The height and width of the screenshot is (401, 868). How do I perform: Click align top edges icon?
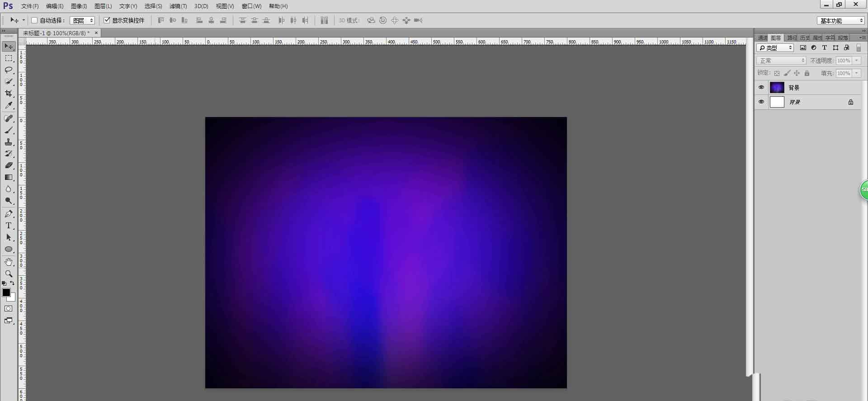160,20
